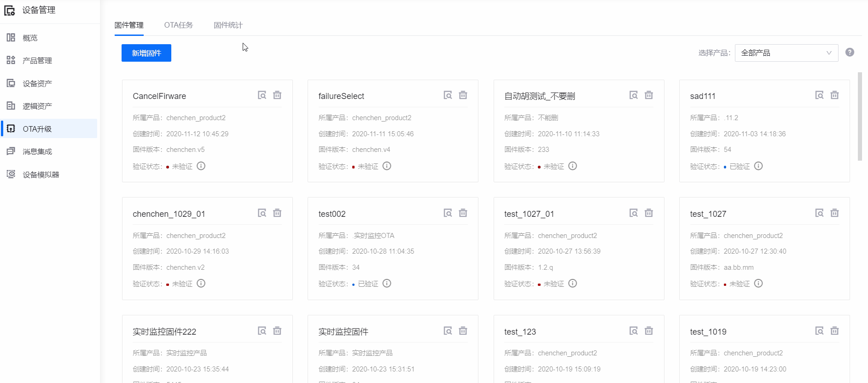
Task: Switch to the 固件统计 tab
Action: coord(228,25)
